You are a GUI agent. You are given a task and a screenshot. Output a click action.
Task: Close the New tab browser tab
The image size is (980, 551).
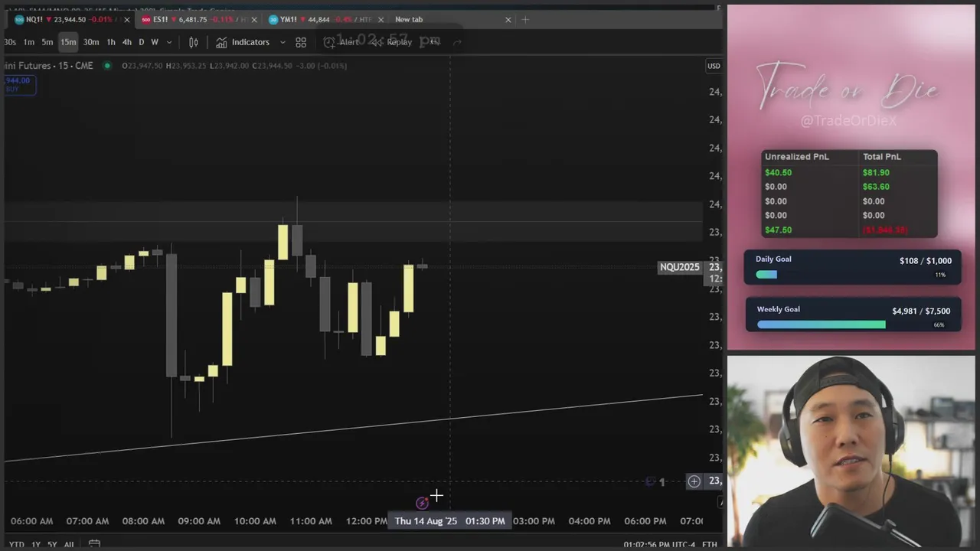(x=508, y=20)
